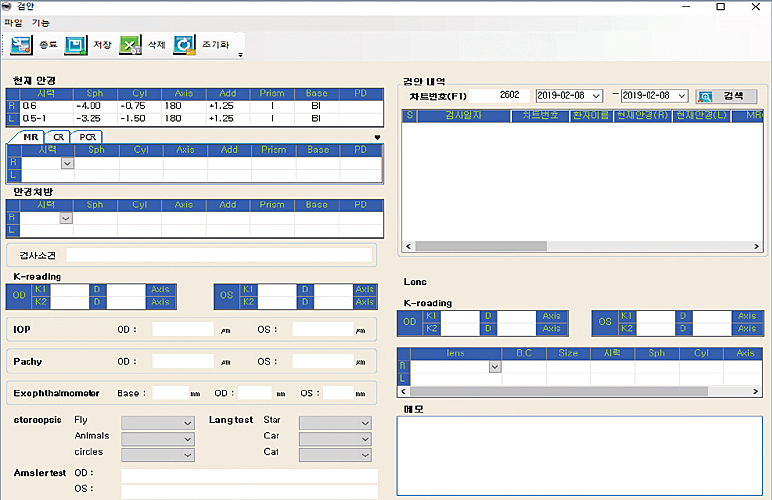
Task: Click the Lens K-reading OD K1 field
Action: coord(460,316)
